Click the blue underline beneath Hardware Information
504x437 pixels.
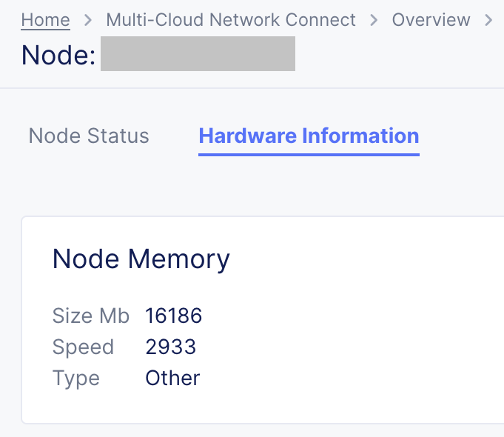pyautogui.click(x=309, y=154)
